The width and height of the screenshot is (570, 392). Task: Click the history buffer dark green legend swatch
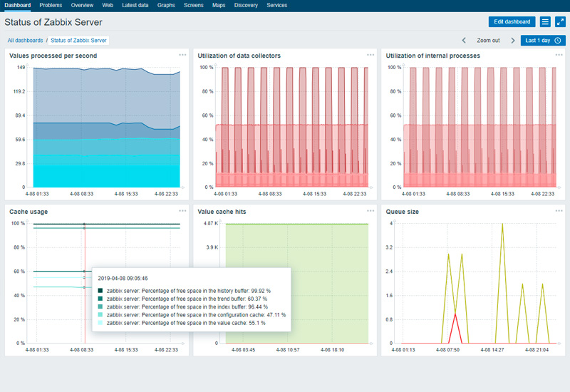click(100, 291)
